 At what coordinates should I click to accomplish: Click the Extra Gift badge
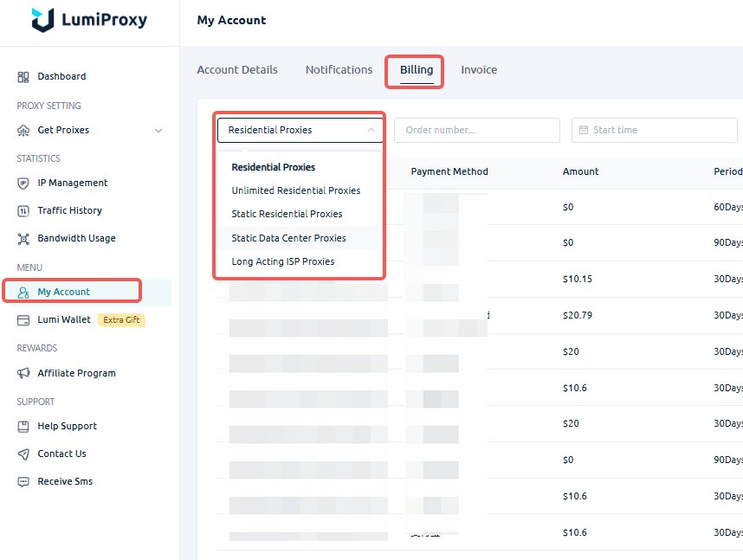[x=121, y=320]
